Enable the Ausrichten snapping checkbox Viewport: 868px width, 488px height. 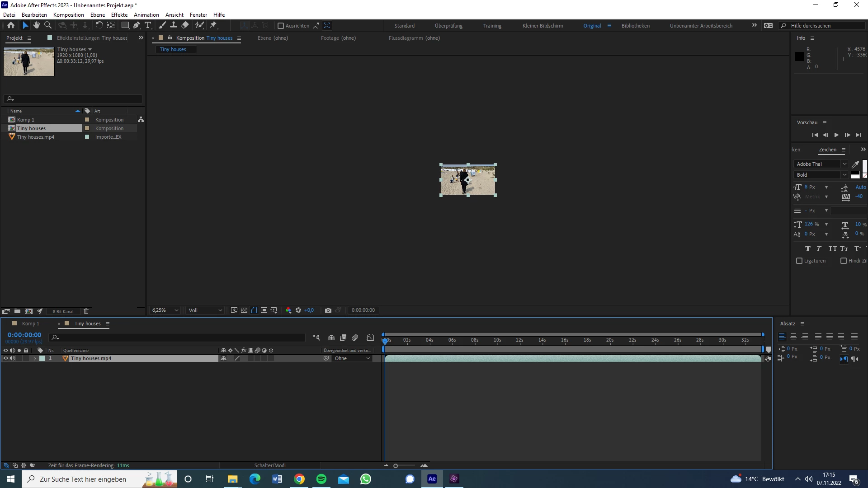(x=281, y=26)
